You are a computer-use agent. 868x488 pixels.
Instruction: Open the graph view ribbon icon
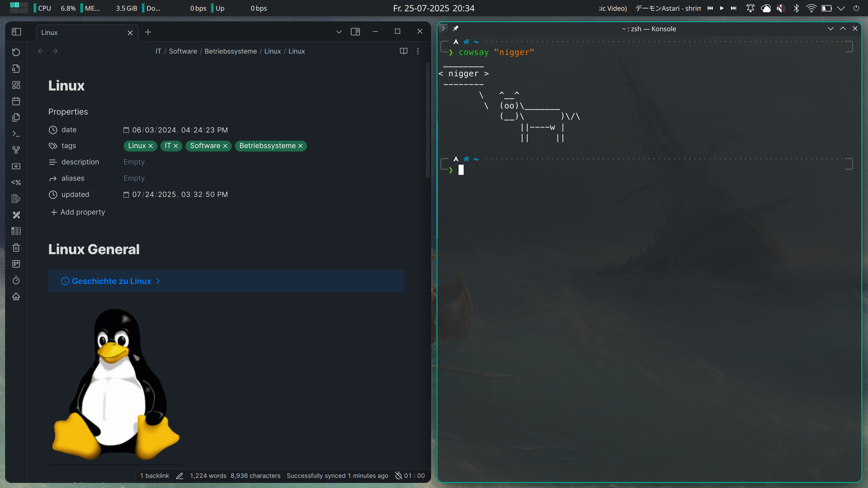pos(16,150)
